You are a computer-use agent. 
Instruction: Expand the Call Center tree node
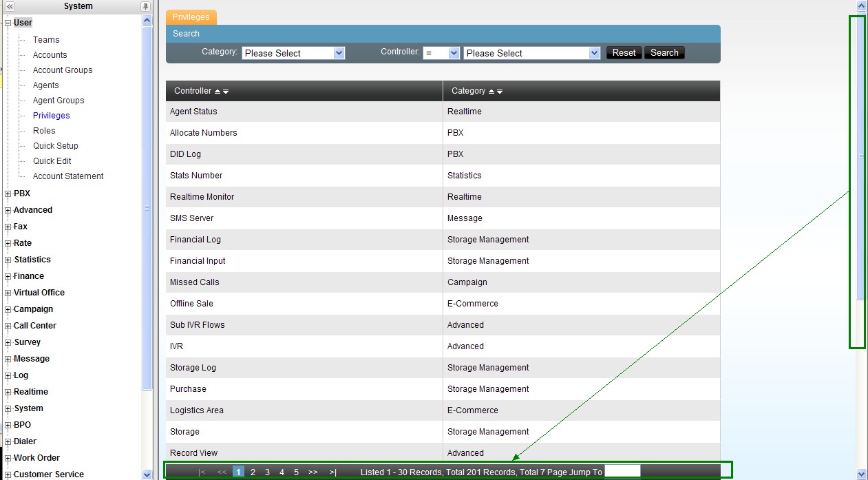click(8, 326)
